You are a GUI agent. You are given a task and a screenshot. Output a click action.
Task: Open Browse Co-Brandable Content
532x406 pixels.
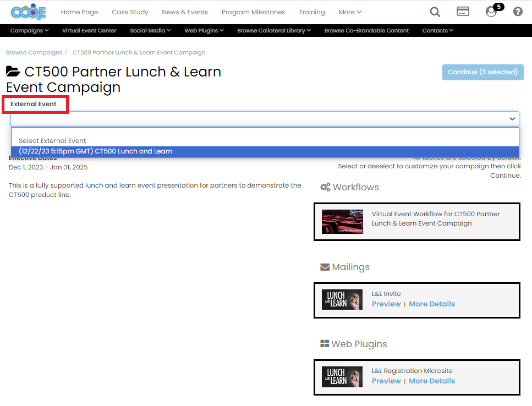366,30
